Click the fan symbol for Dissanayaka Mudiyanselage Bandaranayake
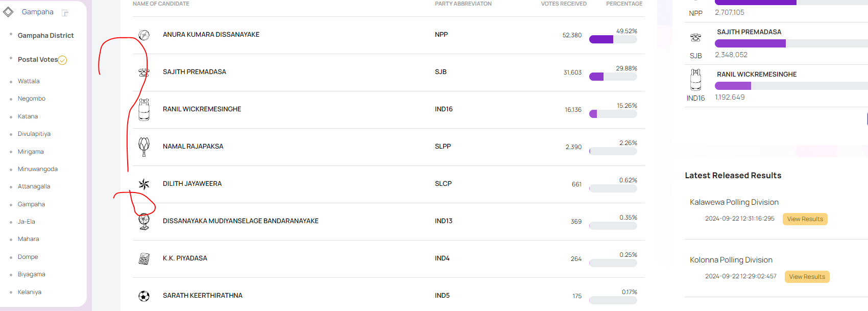 tap(144, 222)
